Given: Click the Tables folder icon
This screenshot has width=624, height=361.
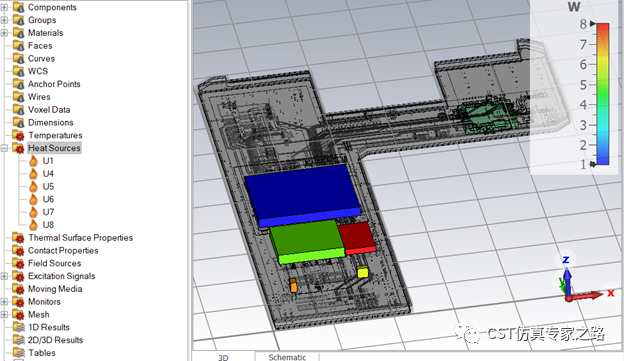Looking at the screenshot, I should (x=18, y=353).
